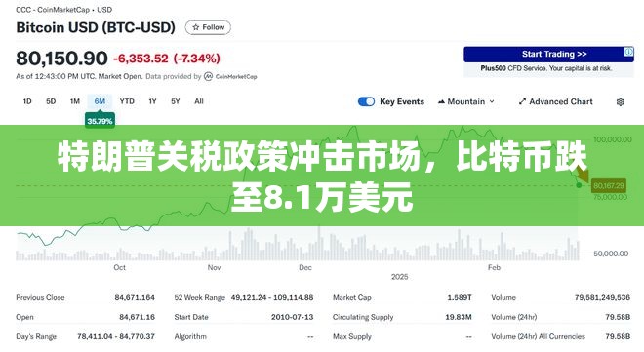Show the All time range
Viewport: 644px width, 352px height.
(x=199, y=101)
